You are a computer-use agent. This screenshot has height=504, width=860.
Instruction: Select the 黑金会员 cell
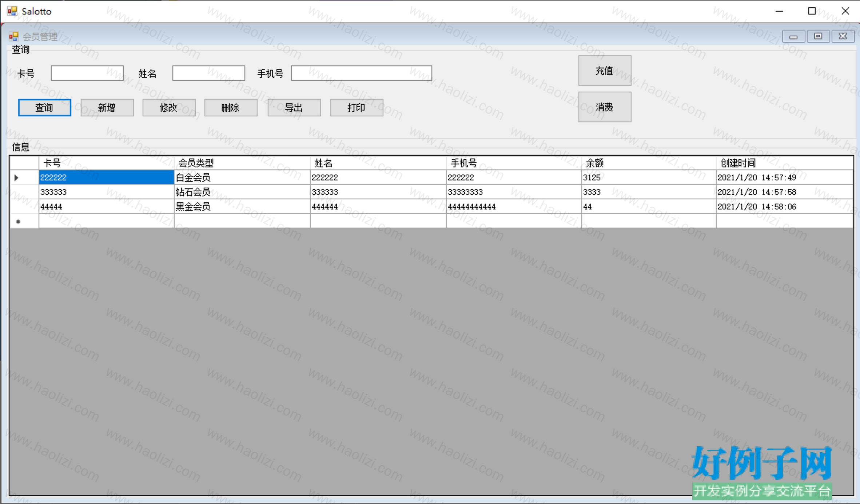pyautogui.click(x=242, y=207)
